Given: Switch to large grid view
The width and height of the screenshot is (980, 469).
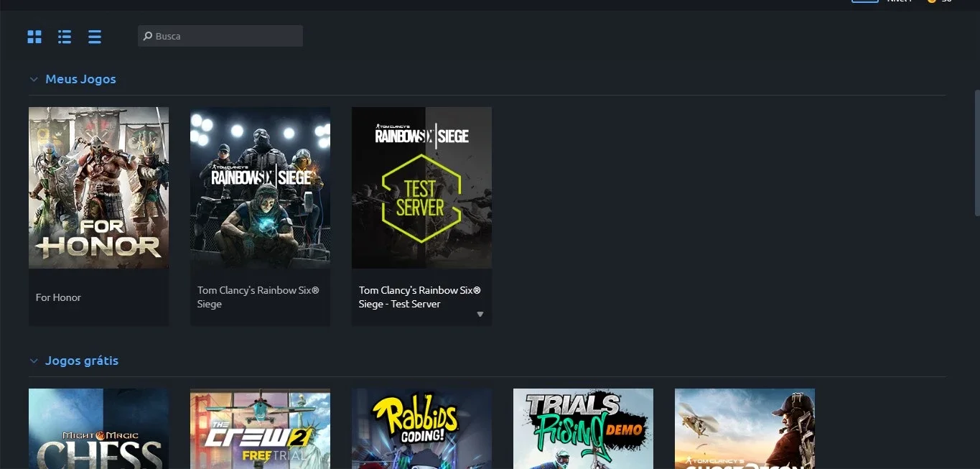Looking at the screenshot, I should pyautogui.click(x=34, y=37).
